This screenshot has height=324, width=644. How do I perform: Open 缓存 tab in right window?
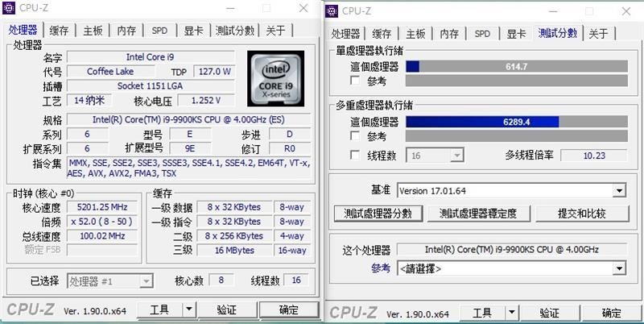pos(382,34)
